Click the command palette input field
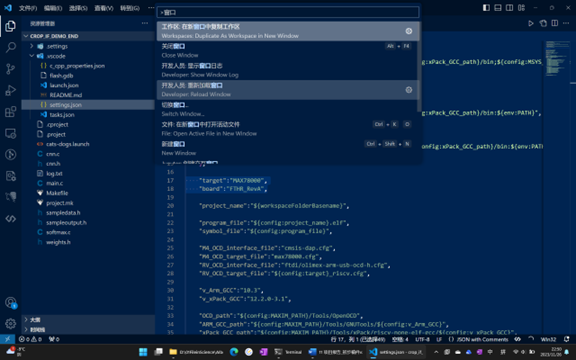The width and height of the screenshot is (576, 360). (x=288, y=12)
